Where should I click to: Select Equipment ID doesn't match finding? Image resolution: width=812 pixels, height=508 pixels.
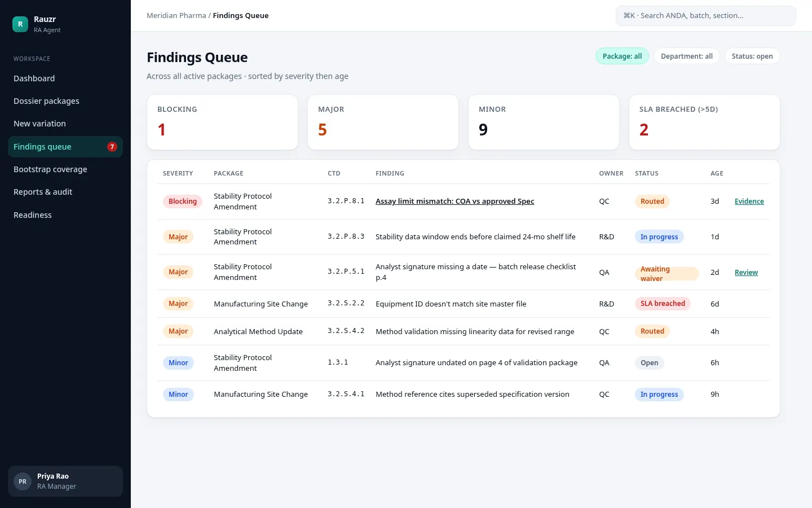464,304
